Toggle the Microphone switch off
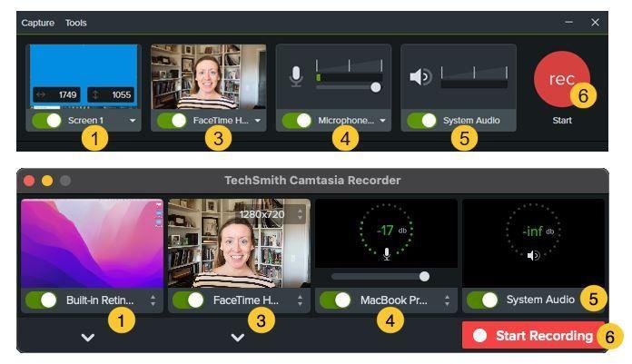Screen dimensions: 632x364 297,120
